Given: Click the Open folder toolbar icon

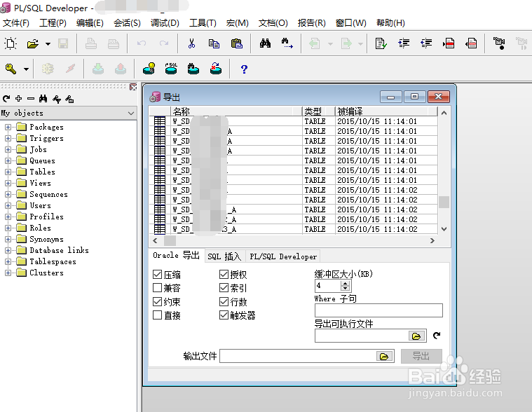Looking at the screenshot, I should [32, 43].
